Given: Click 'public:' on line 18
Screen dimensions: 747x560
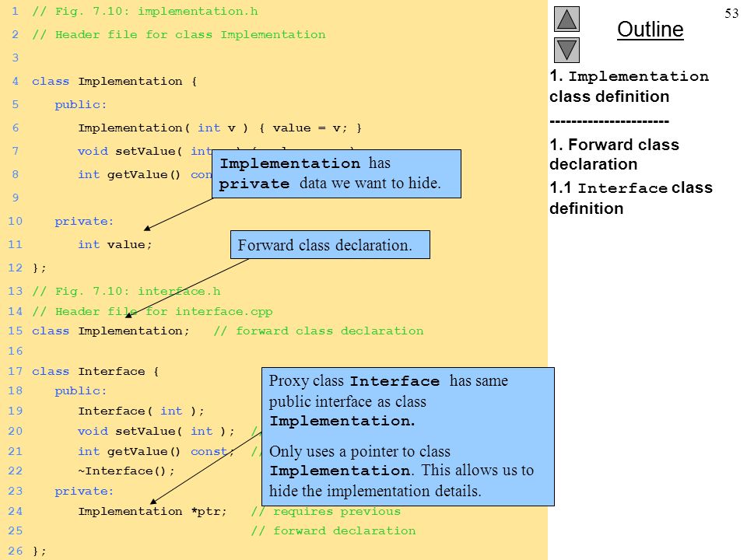Looking at the screenshot, I should point(80,391).
